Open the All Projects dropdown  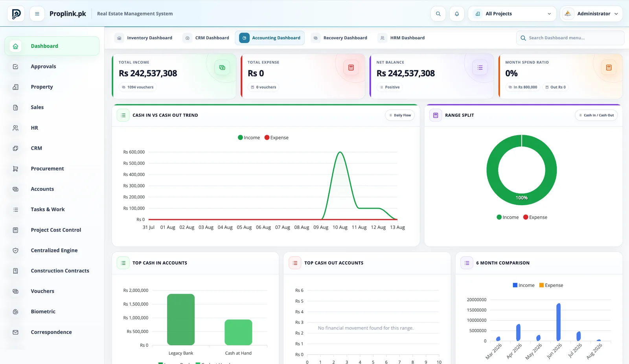tap(512, 14)
